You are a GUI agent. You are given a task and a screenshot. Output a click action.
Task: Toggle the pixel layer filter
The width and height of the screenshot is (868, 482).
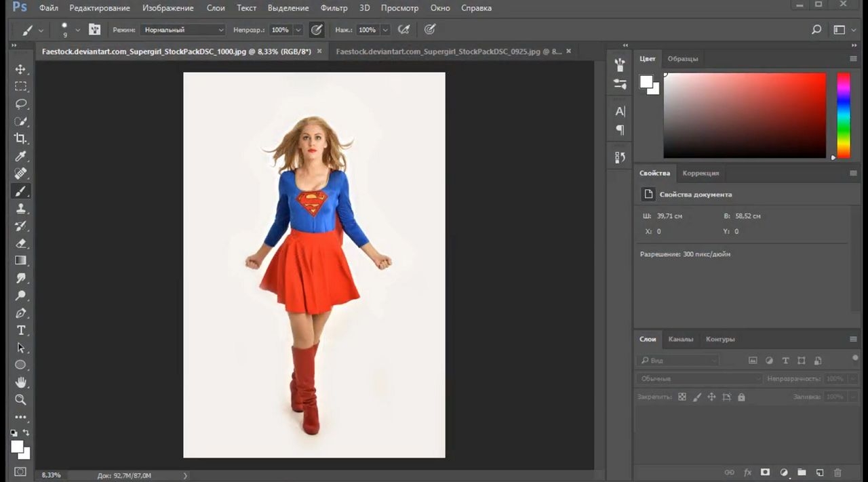(753, 361)
